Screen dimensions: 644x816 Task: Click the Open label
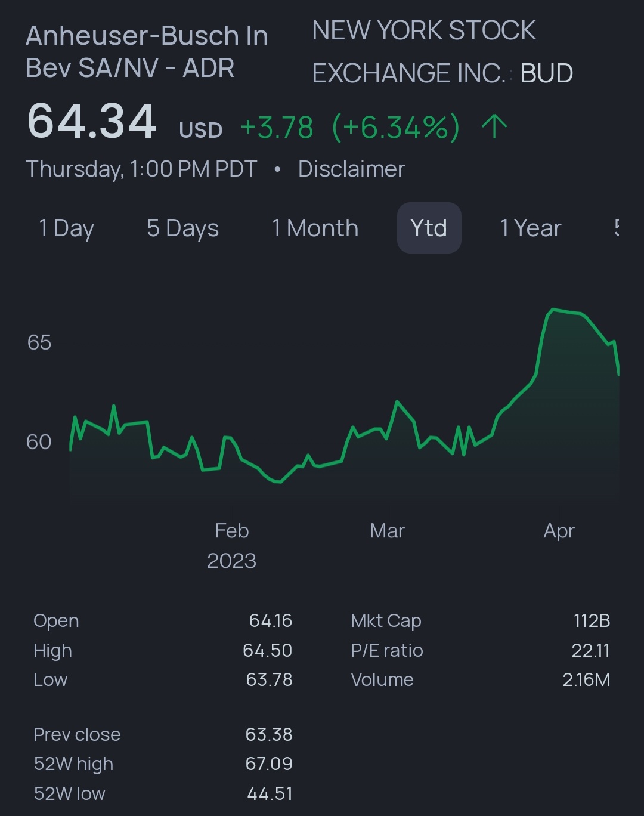(56, 621)
